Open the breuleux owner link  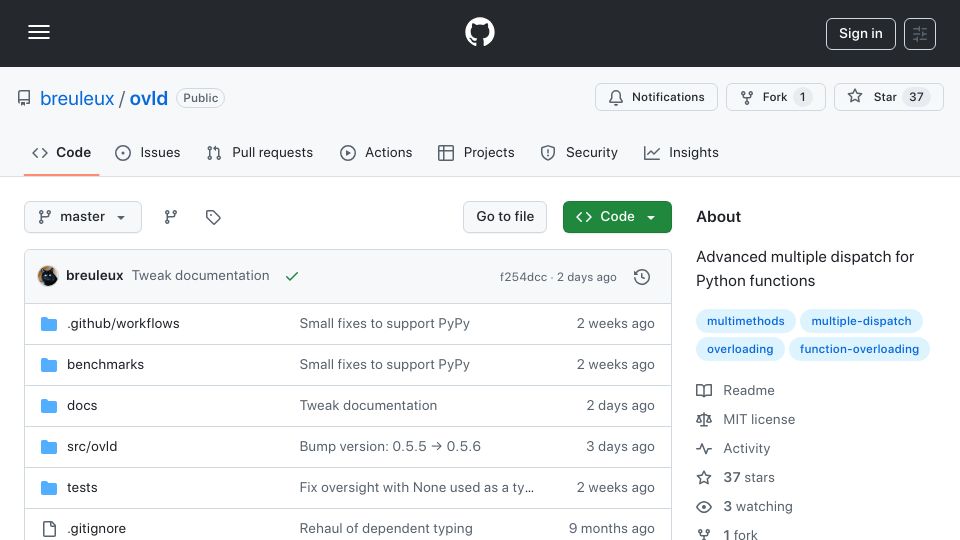point(77,98)
